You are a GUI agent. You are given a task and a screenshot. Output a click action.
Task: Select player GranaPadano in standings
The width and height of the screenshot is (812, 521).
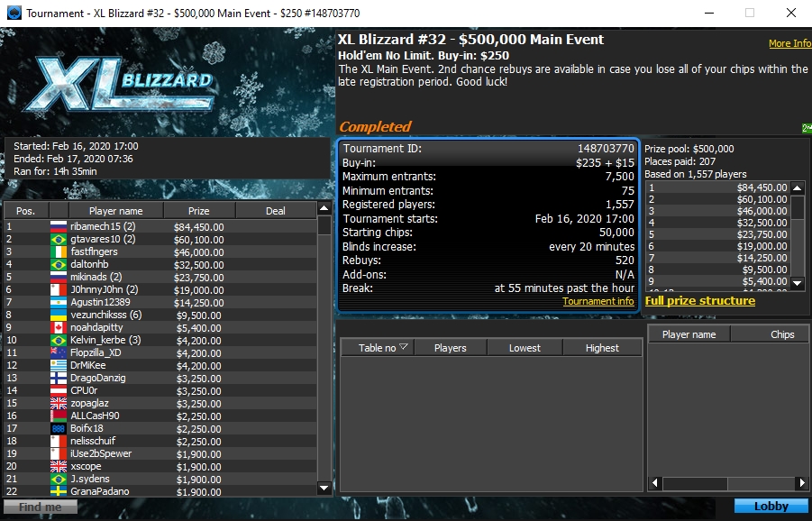160,491
